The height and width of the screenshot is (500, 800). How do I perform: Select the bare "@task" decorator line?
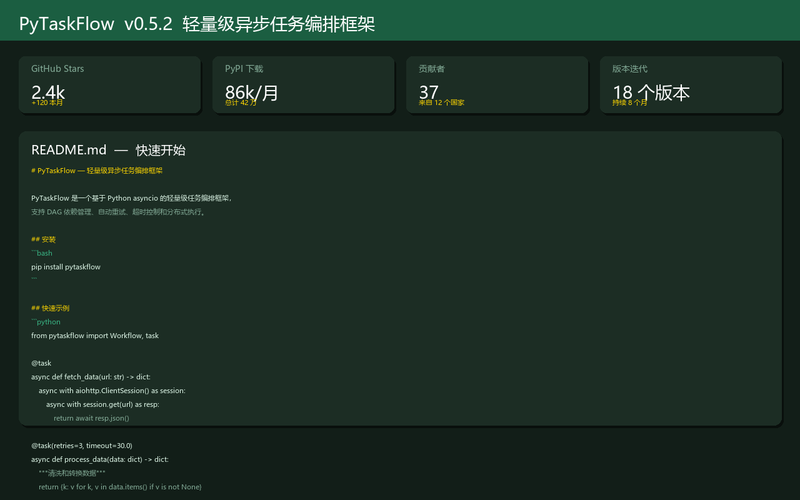tap(41, 363)
